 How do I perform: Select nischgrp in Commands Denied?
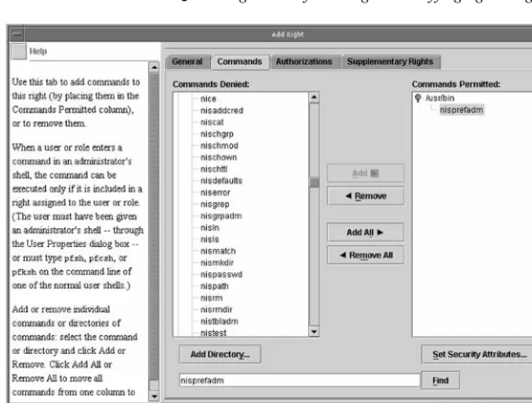217,134
